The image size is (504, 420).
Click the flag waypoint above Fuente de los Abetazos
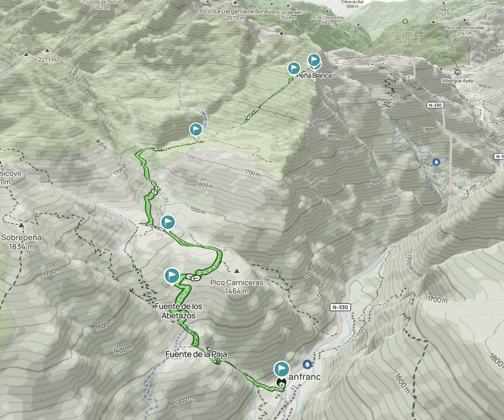172,276
